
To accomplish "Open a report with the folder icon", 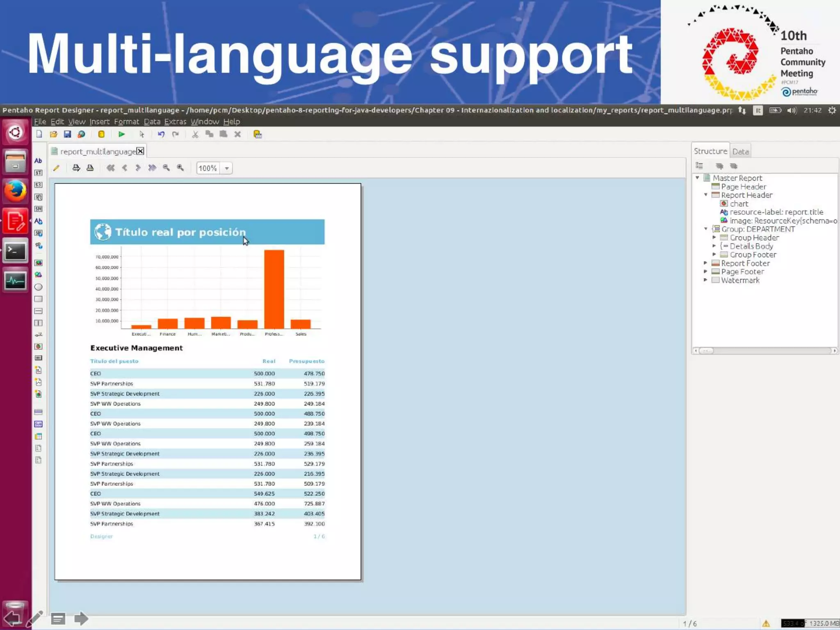I will pyautogui.click(x=53, y=134).
